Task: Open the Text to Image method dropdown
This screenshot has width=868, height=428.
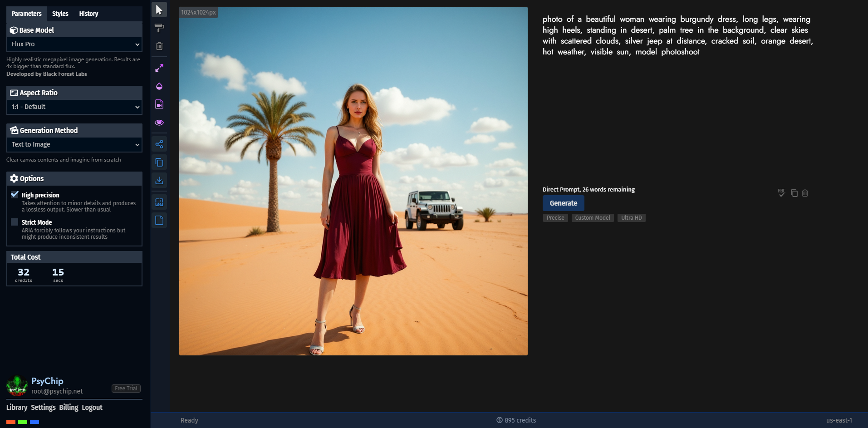Action: pyautogui.click(x=74, y=144)
